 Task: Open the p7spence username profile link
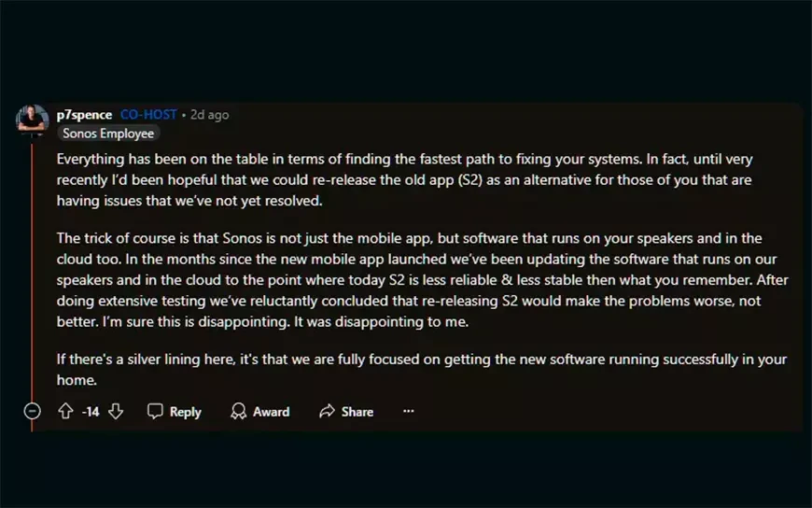coord(85,114)
